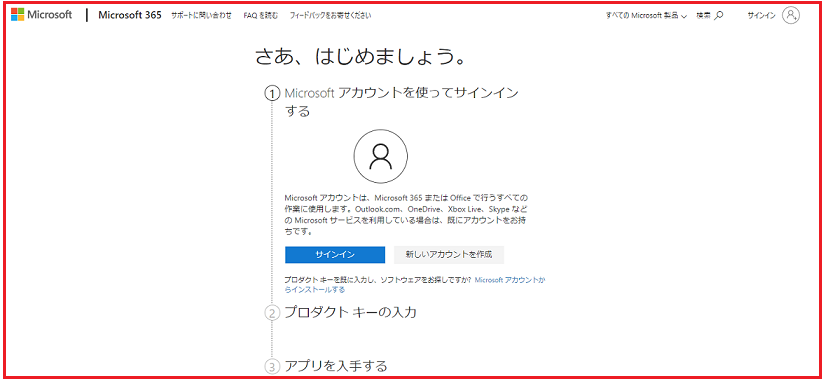Open サポートに問い合わせ in the header
The height and width of the screenshot is (381, 823).
point(201,16)
